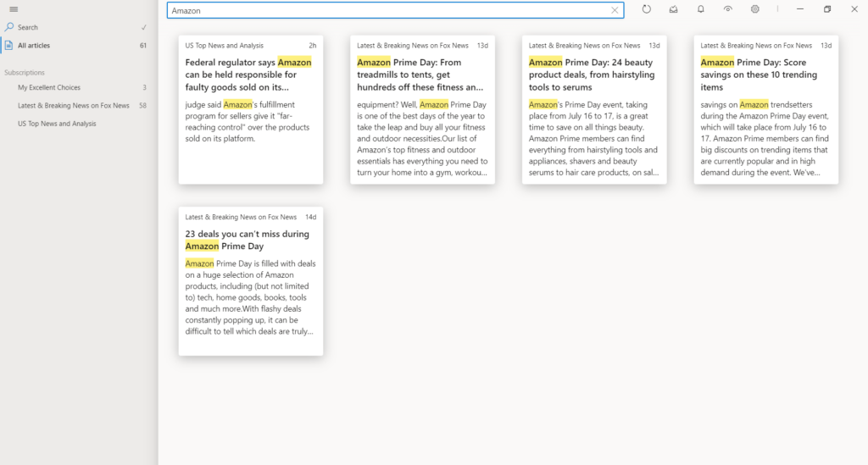868x465 pixels.
Task: Click the Subscriptions section header
Action: tap(25, 73)
